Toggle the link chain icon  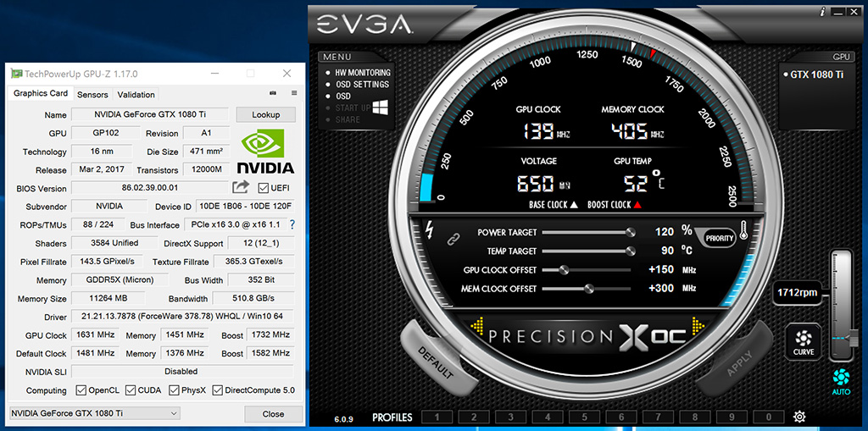[x=454, y=240]
